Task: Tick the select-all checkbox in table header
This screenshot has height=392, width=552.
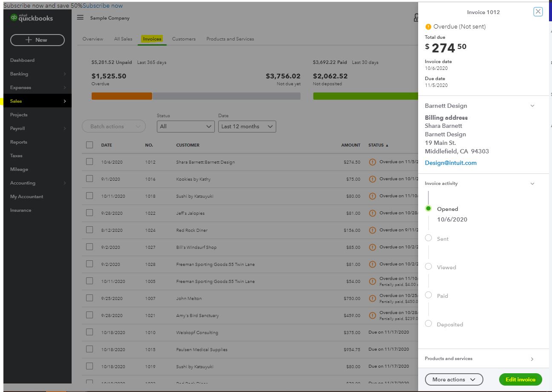Action: tap(89, 145)
